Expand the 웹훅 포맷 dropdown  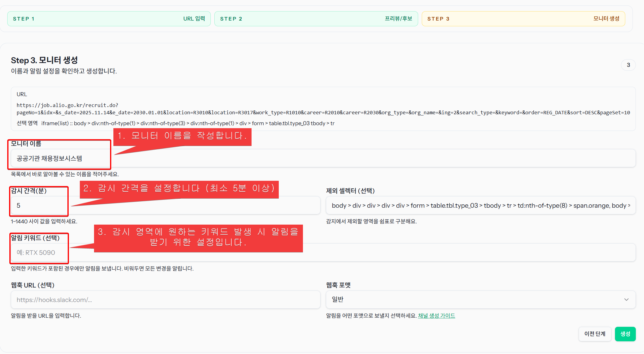[x=480, y=299]
